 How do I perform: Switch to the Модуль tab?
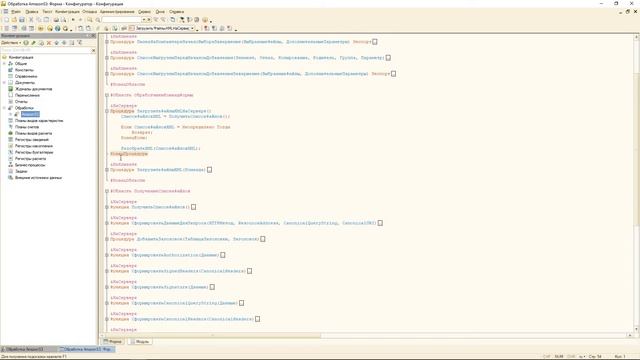140,342
